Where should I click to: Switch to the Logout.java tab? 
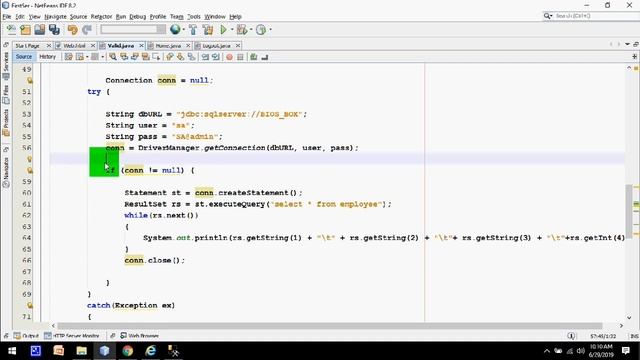[216, 46]
